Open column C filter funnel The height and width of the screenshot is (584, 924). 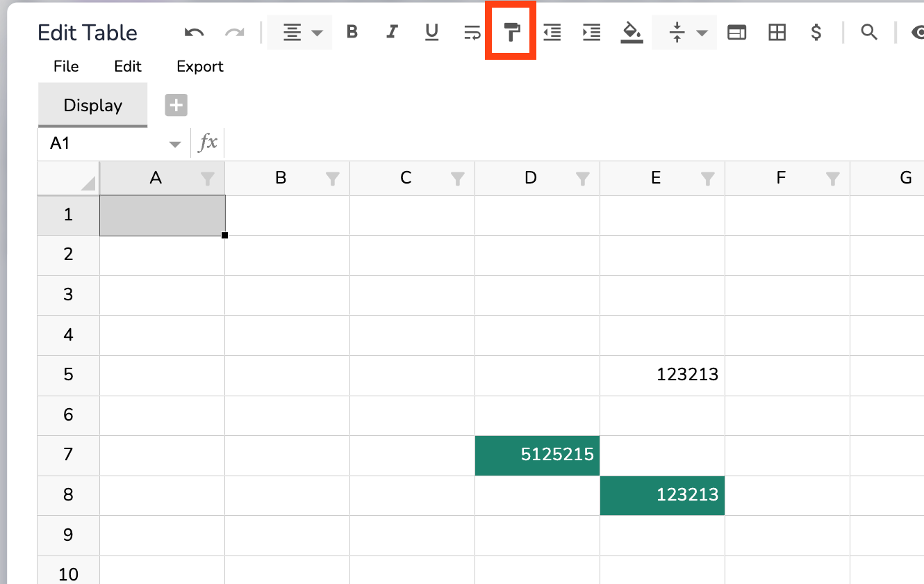click(458, 179)
